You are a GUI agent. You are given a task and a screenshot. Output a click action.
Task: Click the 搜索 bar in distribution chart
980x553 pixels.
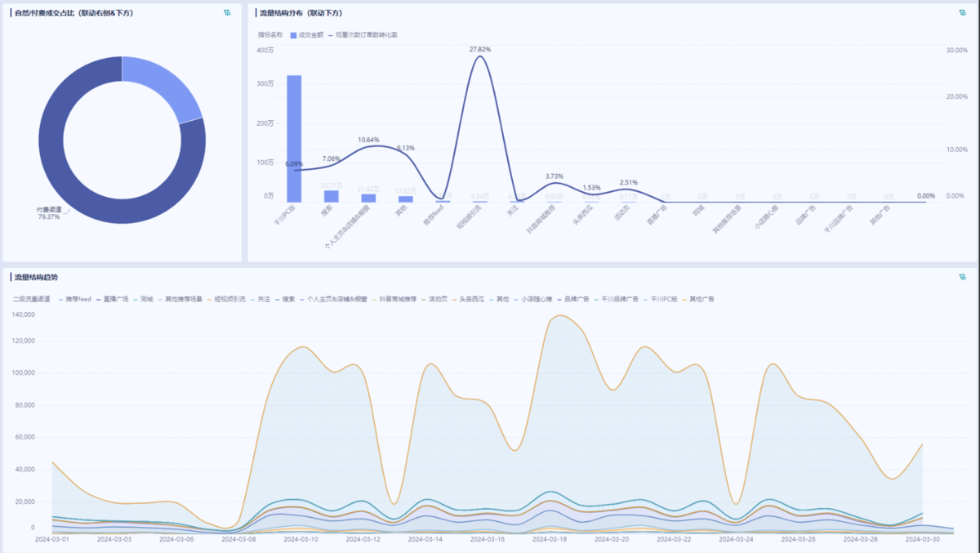[x=331, y=196]
